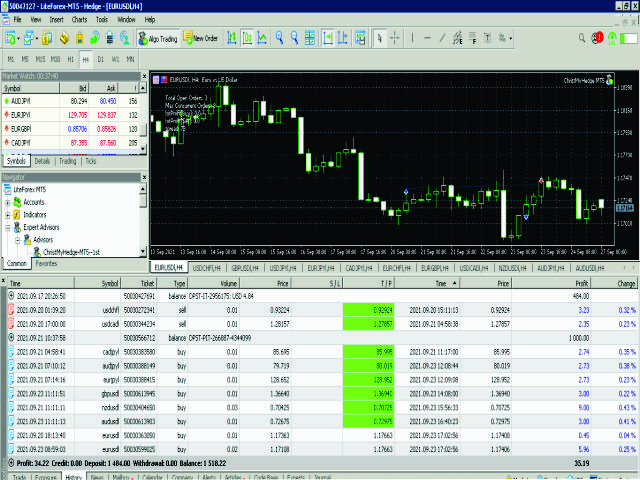Viewport: 640px width, 480px height.
Task: Click the dollar-document symbols icon
Action: pos(47,38)
